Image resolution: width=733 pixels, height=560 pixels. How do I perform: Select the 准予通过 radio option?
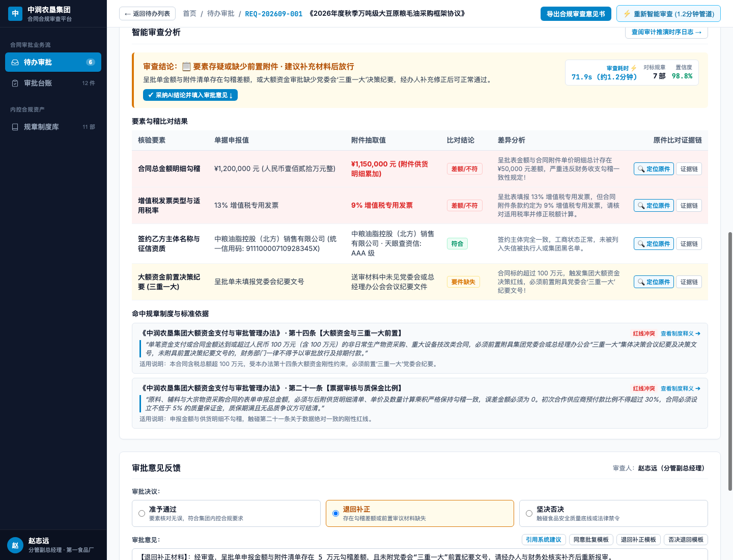pos(142,513)
